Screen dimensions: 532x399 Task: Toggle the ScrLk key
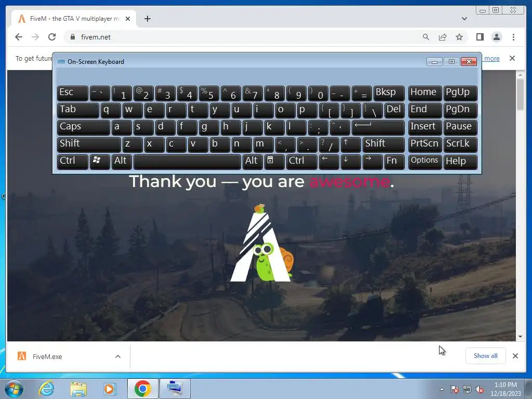pyautogui.click(x=460, y=144)
